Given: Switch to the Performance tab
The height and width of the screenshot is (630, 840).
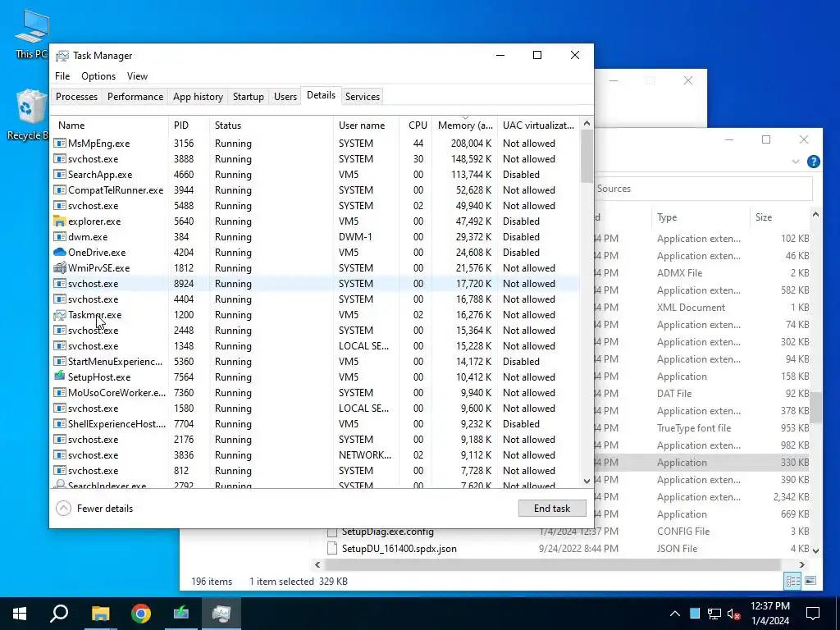Looking at the screenshot, I should pyautogui.click(x=135, y=97).
